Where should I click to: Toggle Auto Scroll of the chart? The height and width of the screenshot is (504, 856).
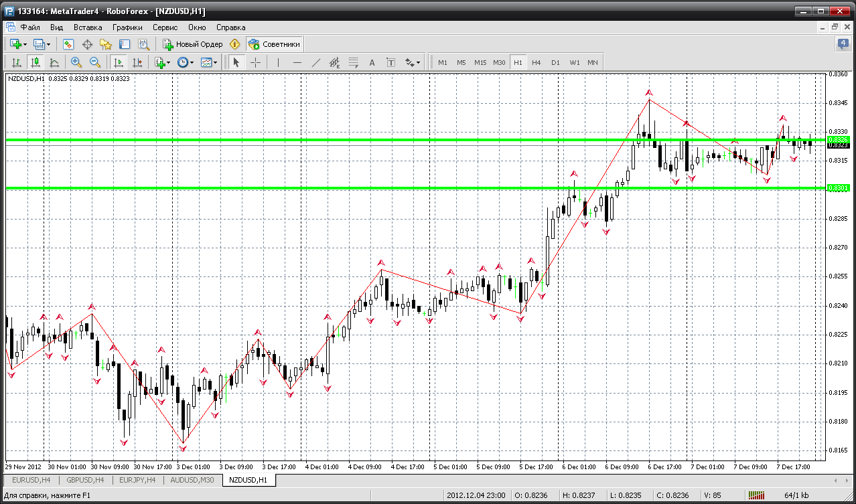tap(119, 62)
